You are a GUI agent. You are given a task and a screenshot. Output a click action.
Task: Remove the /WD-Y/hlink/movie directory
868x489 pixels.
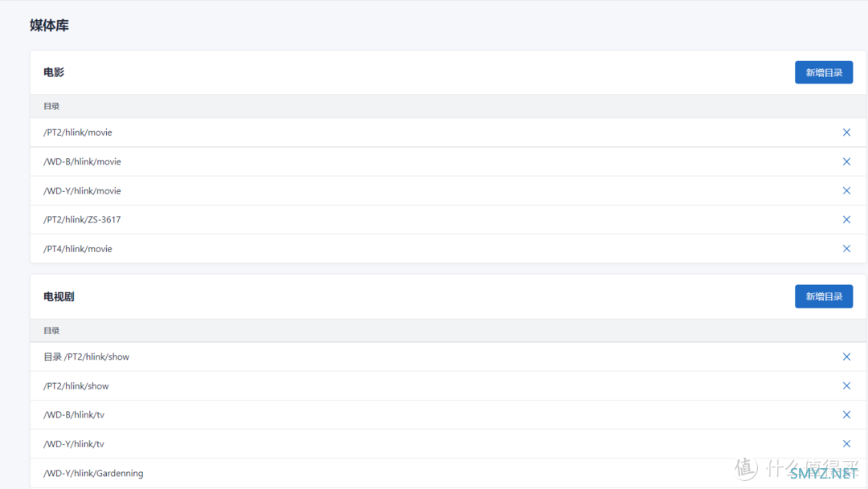pyautogui.click(x=846, y=191)
